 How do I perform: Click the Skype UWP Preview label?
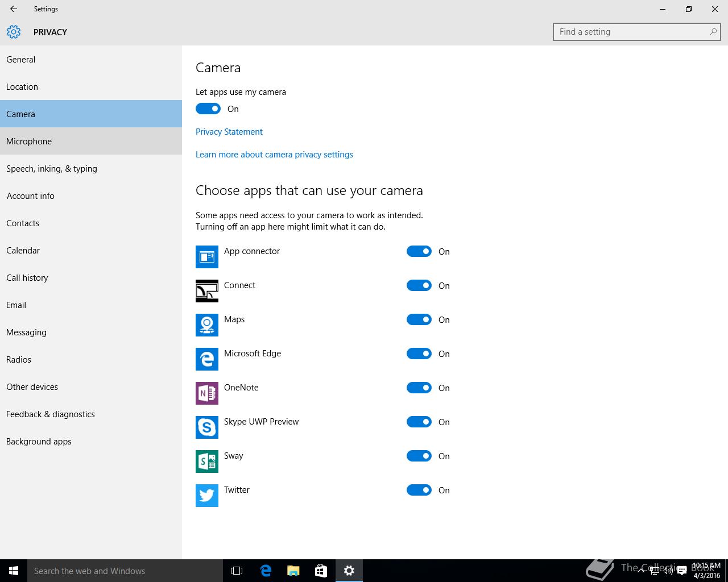pyautogui.click(x=261, y=422)
